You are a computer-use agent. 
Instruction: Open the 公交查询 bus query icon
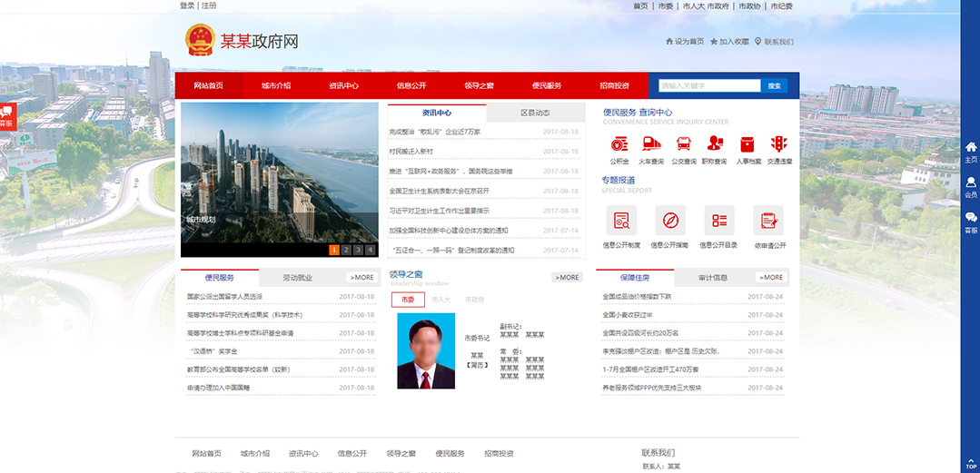684,143
